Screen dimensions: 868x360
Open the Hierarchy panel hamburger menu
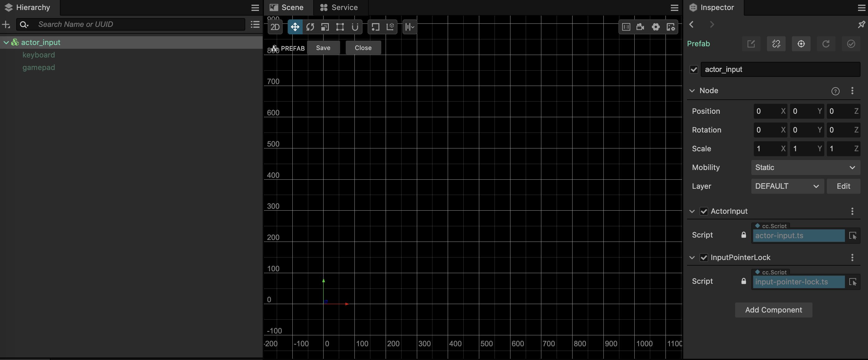255,7
